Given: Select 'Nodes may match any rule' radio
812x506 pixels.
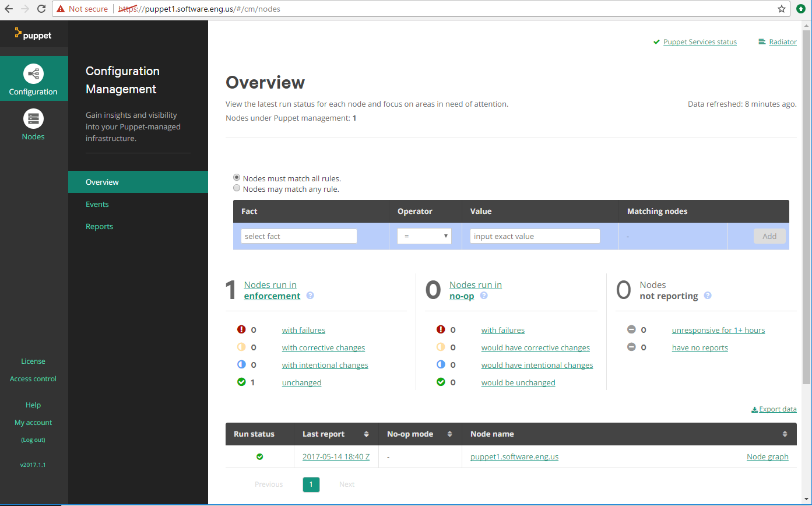Looking at the screenshot, I should pos(237,188).
